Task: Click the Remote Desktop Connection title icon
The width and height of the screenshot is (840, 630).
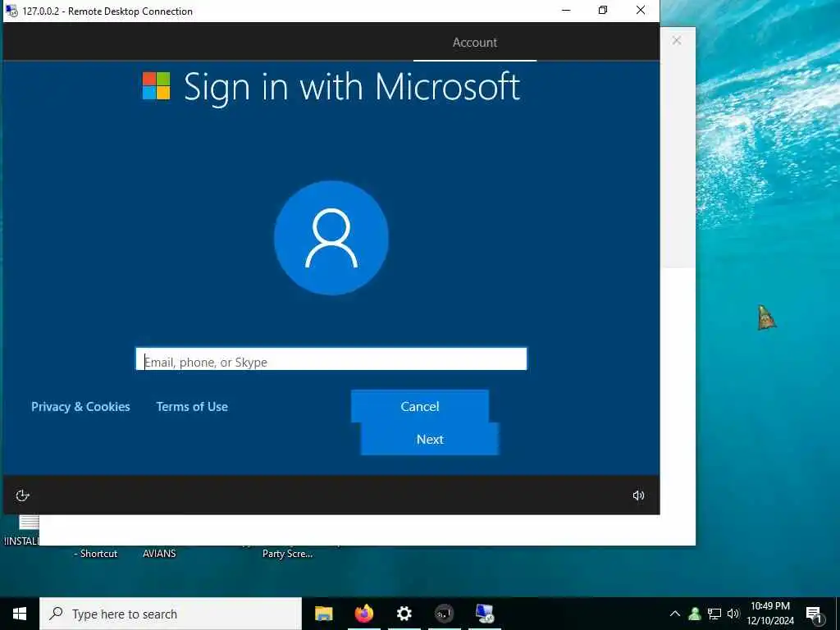Action: click(11, 11)
